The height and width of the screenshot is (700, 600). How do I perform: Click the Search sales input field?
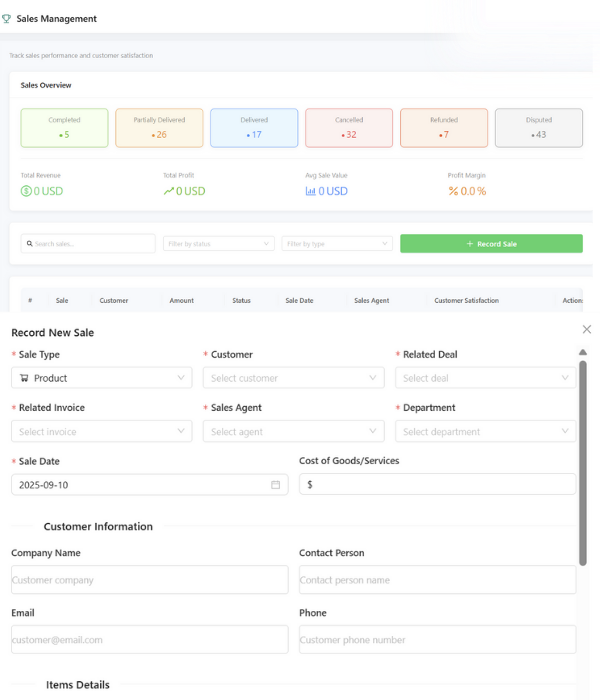pyautogui.click(x=88, y=244)
